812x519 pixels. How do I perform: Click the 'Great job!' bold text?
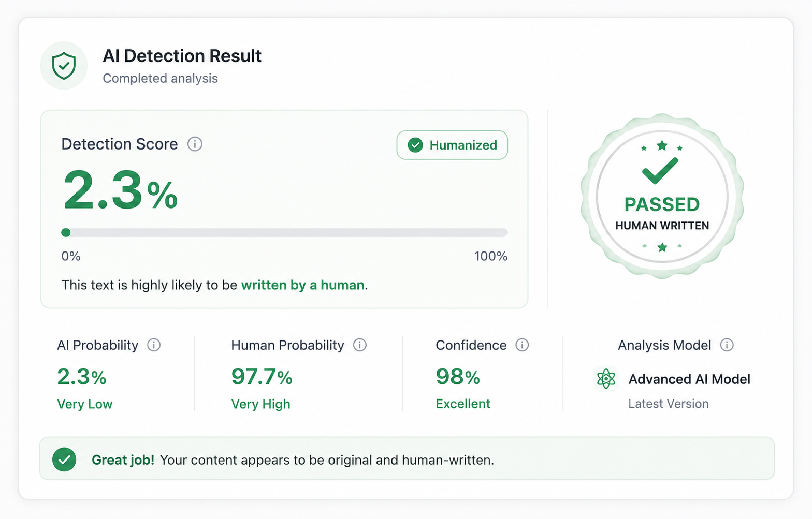123,460
